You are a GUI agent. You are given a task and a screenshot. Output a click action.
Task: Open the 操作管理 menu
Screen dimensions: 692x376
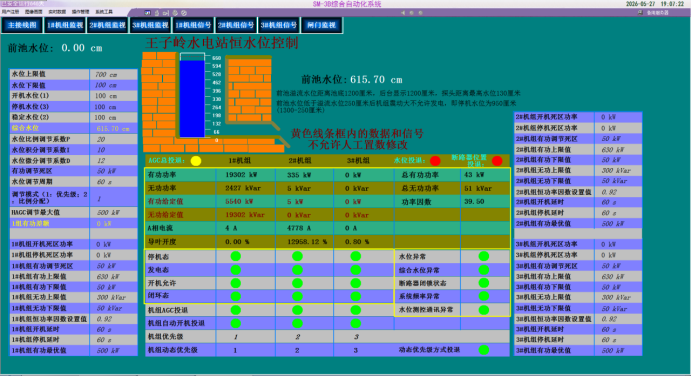pyautogui.click(x=80, y=12)
